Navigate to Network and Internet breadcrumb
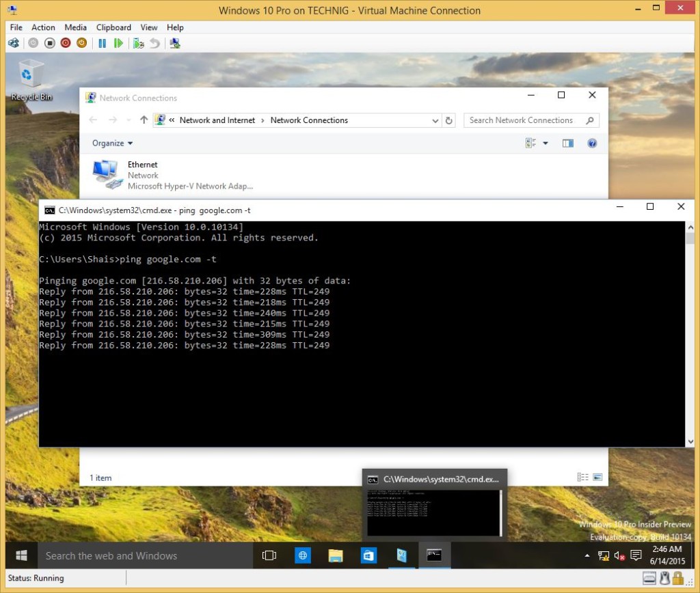Image resolution: width=700 pixels, height=593 pixels. (x=217, y=120)
